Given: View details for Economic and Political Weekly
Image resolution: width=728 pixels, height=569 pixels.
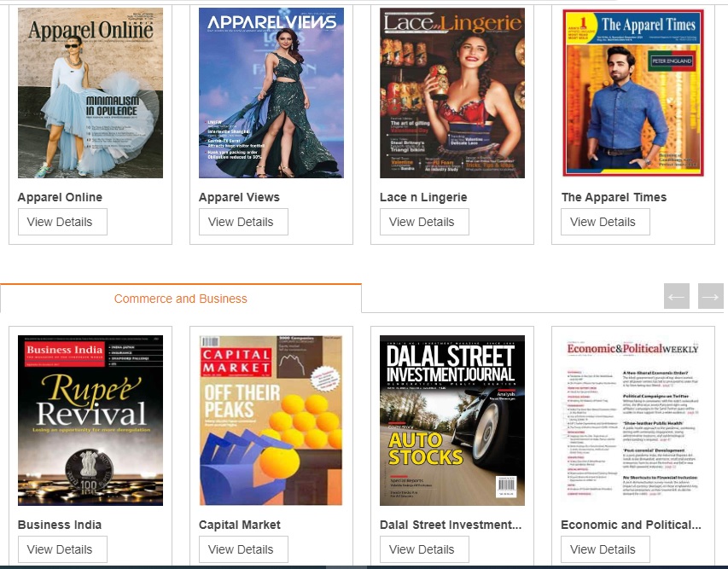Looking at the screenshot, I should (605, 549).
